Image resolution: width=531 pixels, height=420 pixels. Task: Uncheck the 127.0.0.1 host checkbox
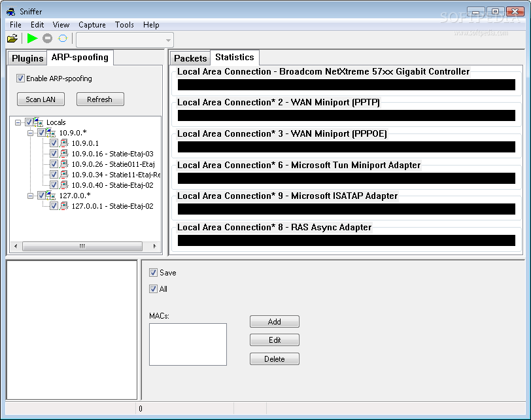pos(54,206)
